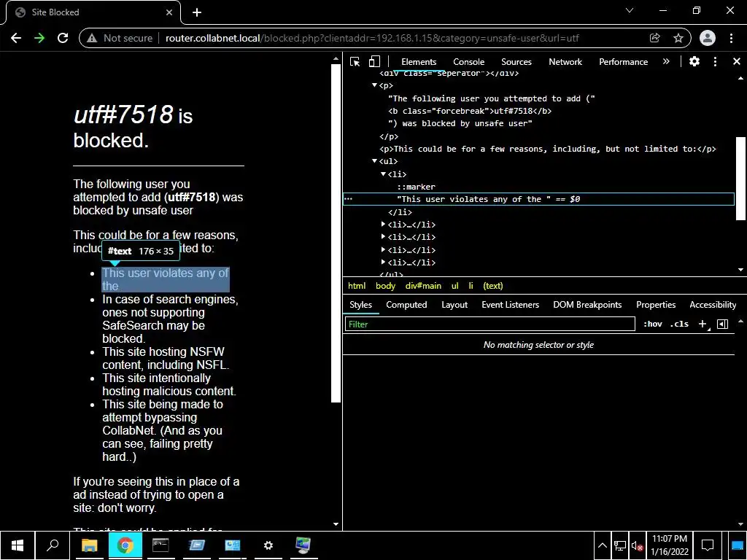Viewport: 747px width, 560px height.
Task: Expand the first collapsed <li>…</li> node
Action: (x=383, y=225)
